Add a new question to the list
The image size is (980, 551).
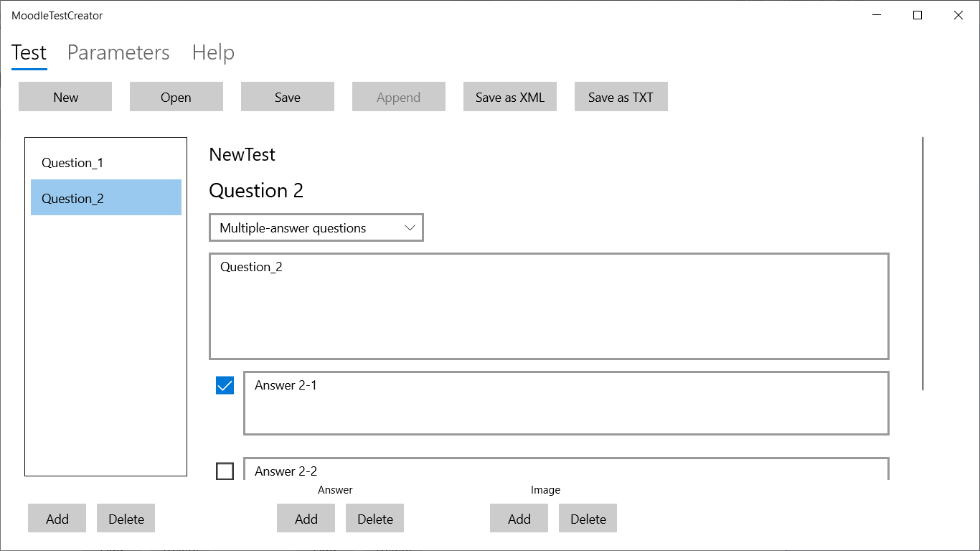[57, 519]
